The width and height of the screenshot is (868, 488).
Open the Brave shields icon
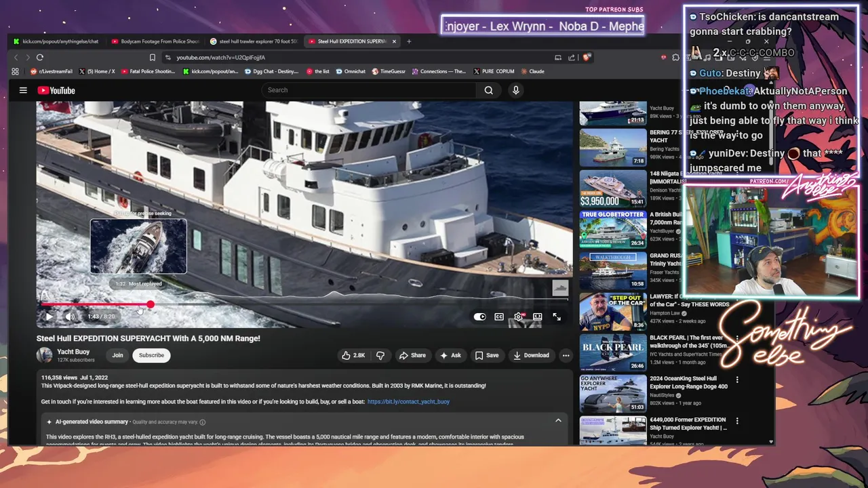point(587,58)
